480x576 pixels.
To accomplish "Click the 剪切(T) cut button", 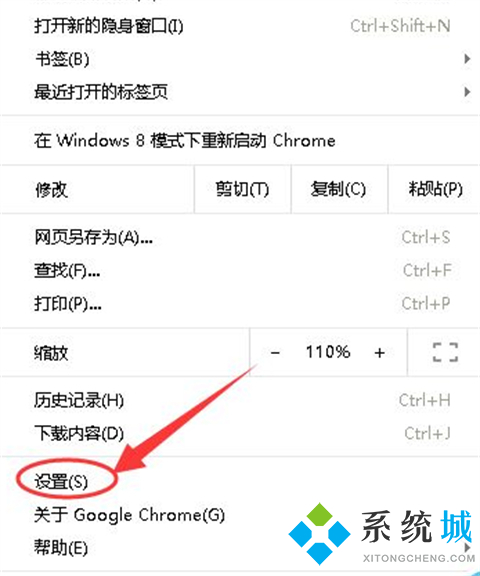I will pos(242,189).
